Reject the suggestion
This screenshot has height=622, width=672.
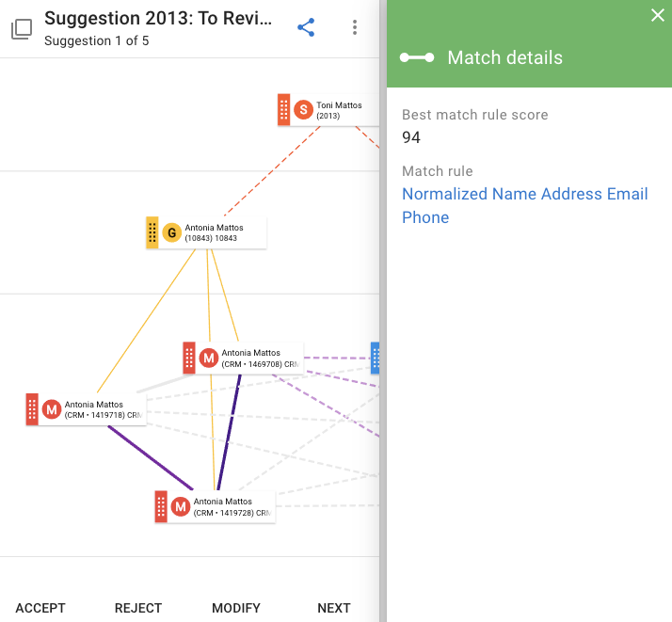[x=138, y=608]
